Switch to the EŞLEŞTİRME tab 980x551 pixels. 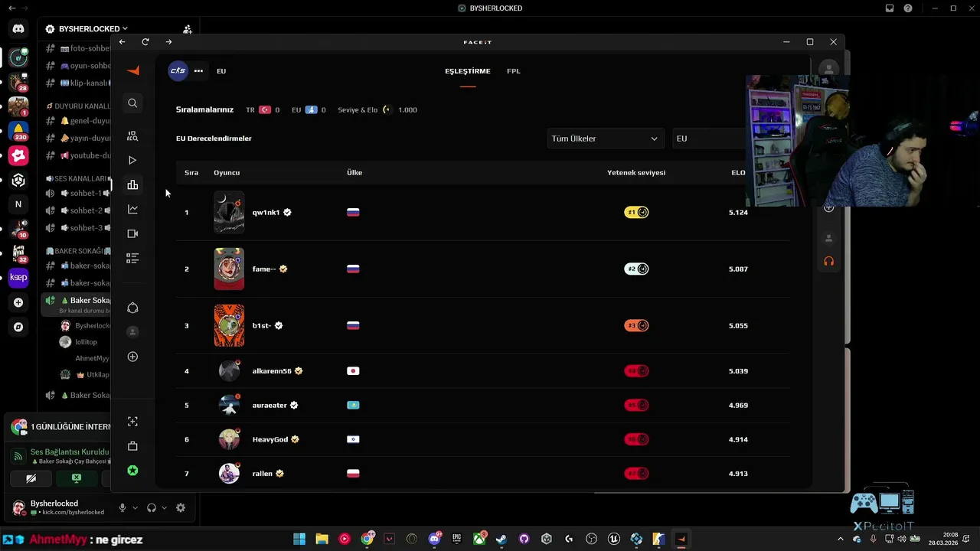[x=468, y=71]
